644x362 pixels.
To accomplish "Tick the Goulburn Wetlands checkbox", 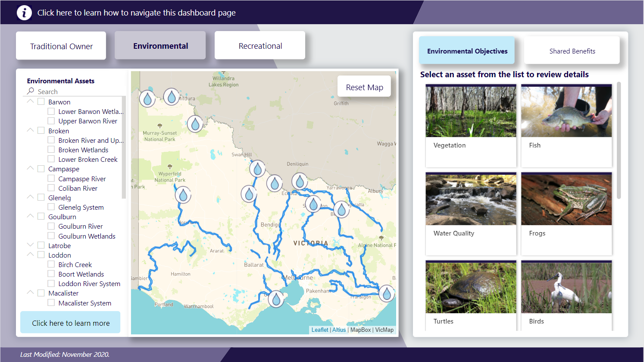I will (x=51, y=236).
